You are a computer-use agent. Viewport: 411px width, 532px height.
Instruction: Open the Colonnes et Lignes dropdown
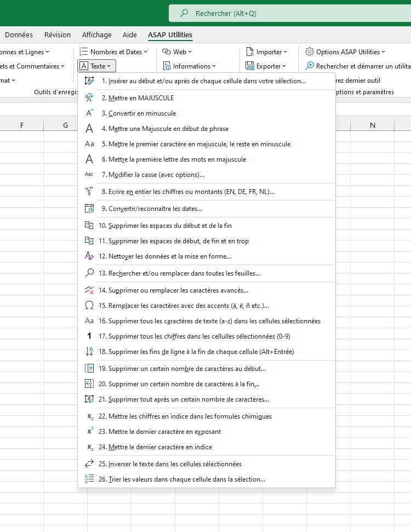(25, 52)
